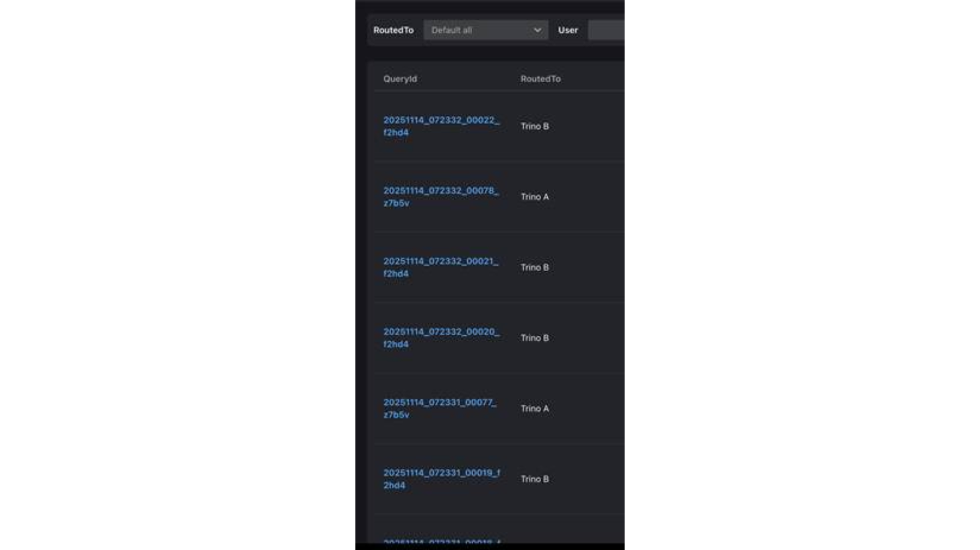980x550 pixels.
Task: Click Trino A cell in the 00078 query row
Action: pyautogui.click(x=534, y=197)
